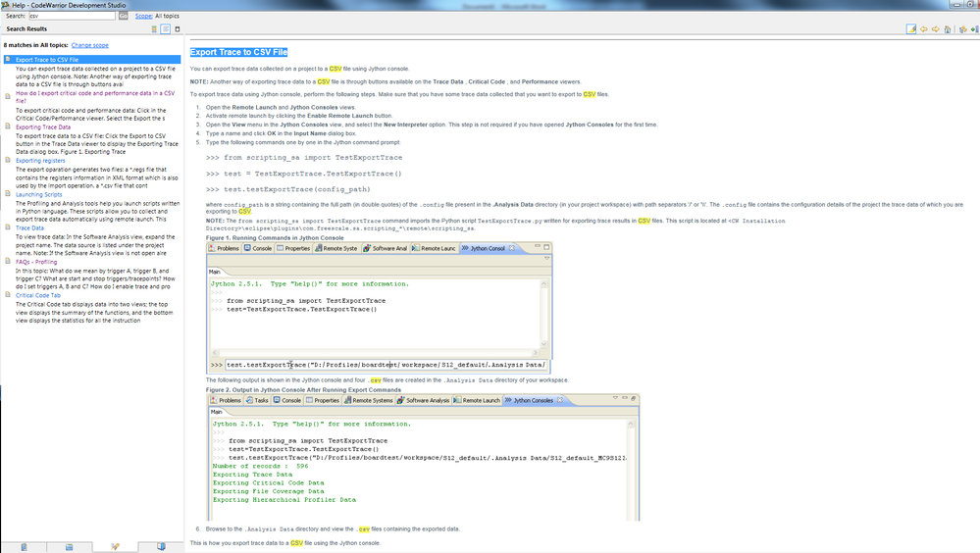Image resolution: width=980 pixels, height=553 pixels.
Task: Click document icon beside Exporting Trace Data
Action: click(8, 126)
